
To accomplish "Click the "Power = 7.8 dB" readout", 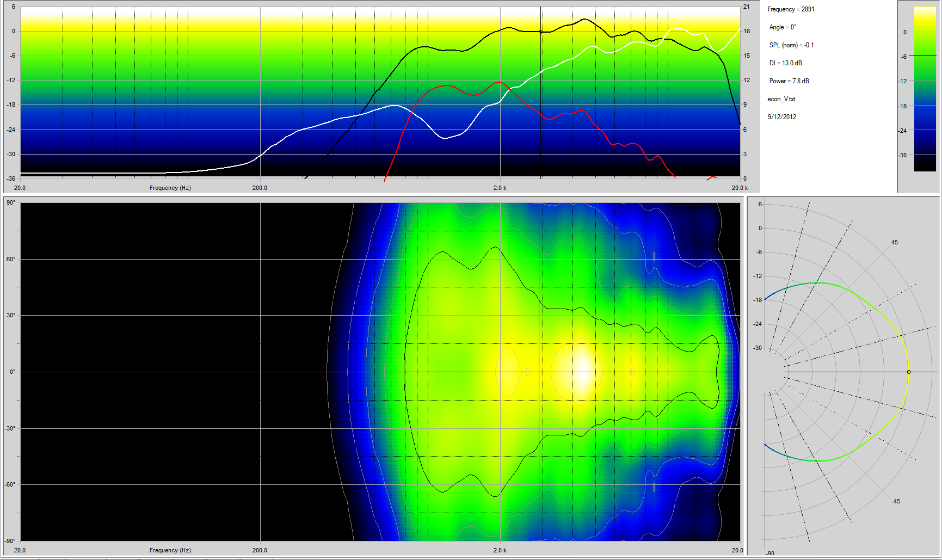I will pyautogui.click(x=789, y=81).
